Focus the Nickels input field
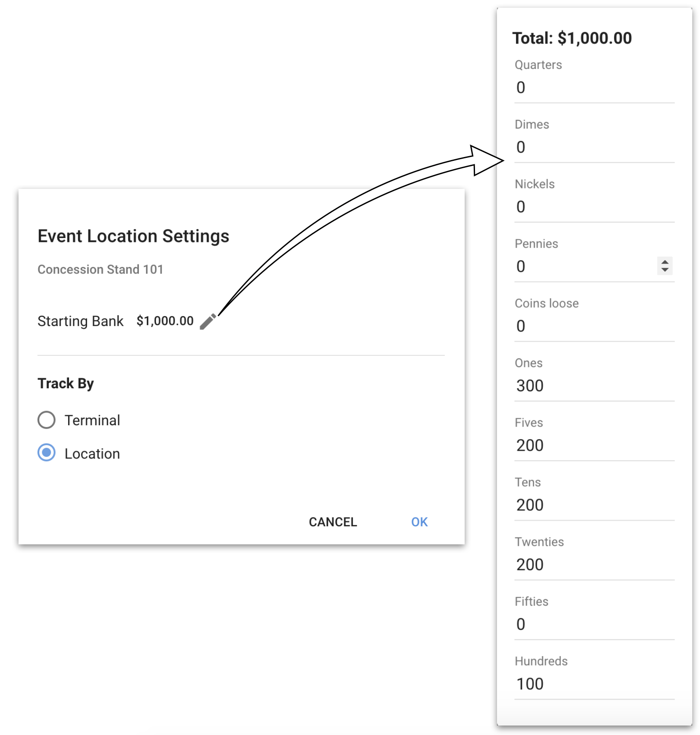Screen dimensions: 700x735 [x=594, y=207]
